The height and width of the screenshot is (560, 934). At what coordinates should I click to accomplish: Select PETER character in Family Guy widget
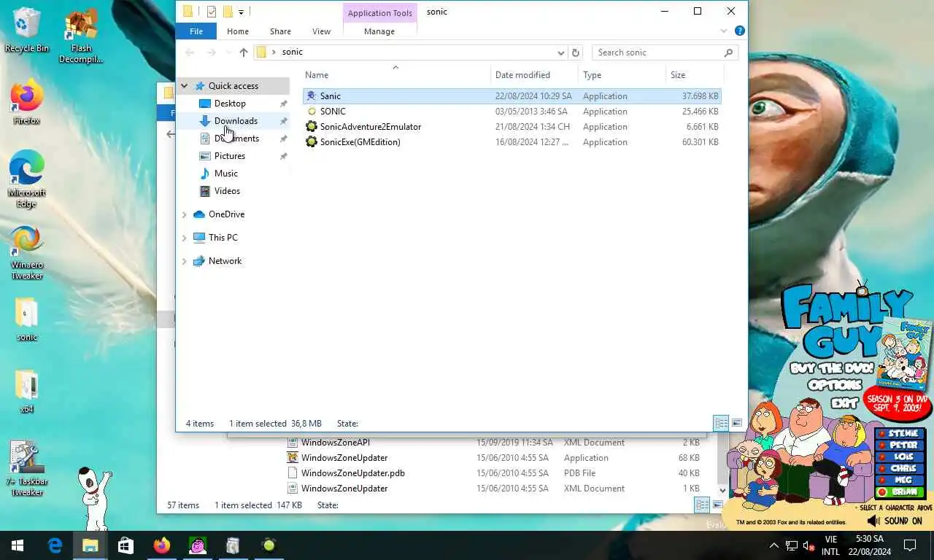click(x=899, y=445)
